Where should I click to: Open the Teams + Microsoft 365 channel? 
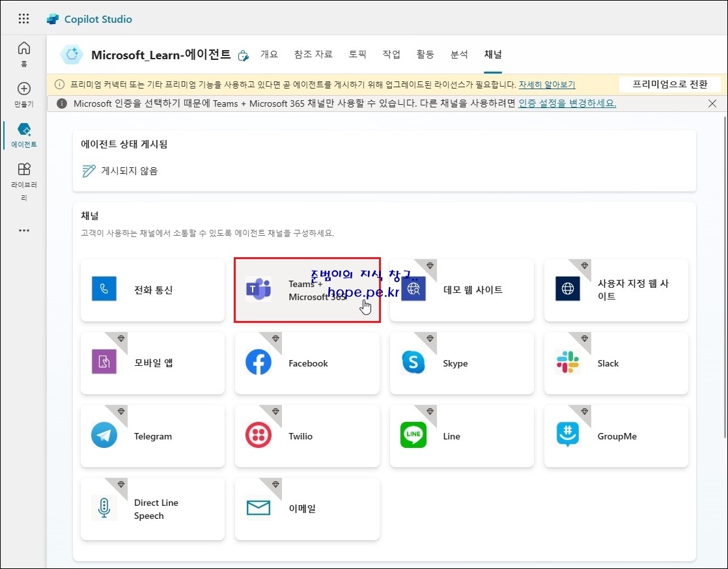point(307,290)
